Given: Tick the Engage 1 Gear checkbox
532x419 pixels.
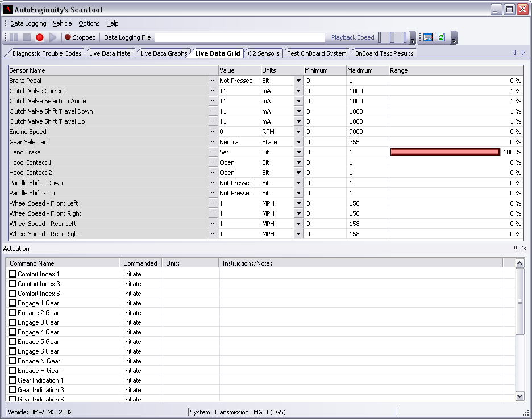Looking at the screenshot, I should (x=12, y=303).
